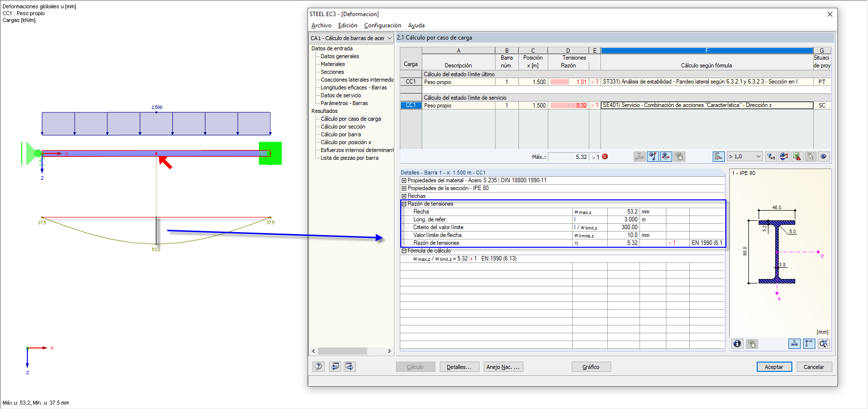Open 'Cálculo por caso de carga' results
Viewport: 868px width, 409px height.
point(351,119)
